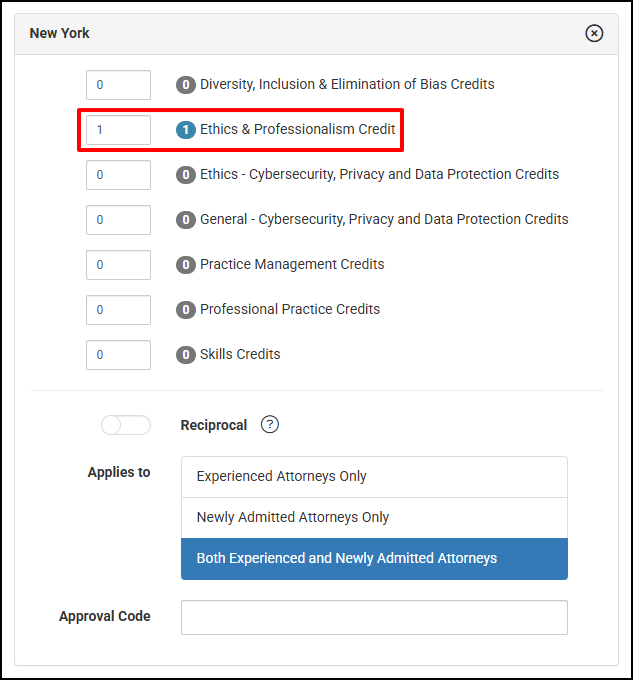Enable the Reciprocal toggle switch

pyautogui.click(x=126, y=425)
